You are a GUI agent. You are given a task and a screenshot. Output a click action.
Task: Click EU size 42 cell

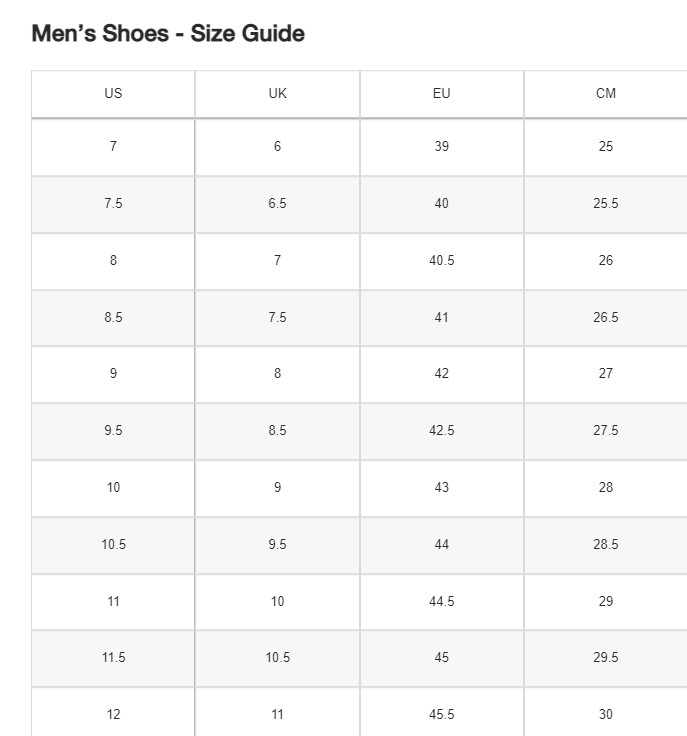pyautogui.click(x=441, y=373)
